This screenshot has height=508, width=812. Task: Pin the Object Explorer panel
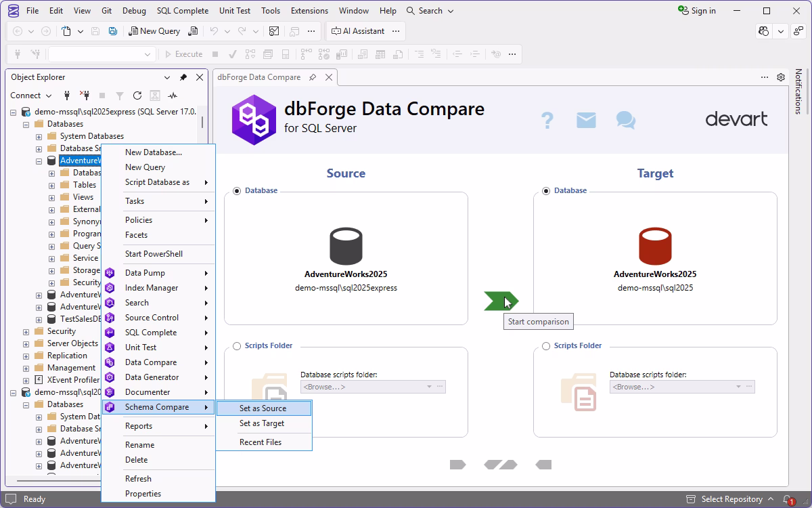[183, 77]
